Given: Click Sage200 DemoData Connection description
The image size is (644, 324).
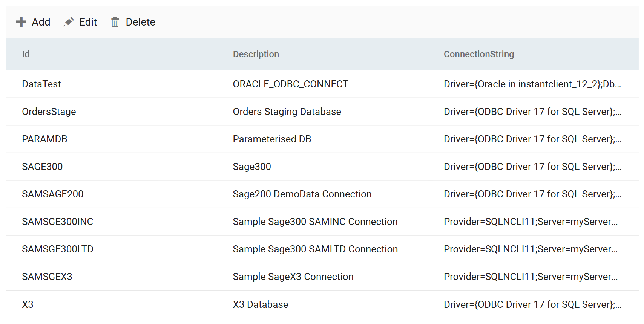Looking at the screenshot, I should click(302, 194).
